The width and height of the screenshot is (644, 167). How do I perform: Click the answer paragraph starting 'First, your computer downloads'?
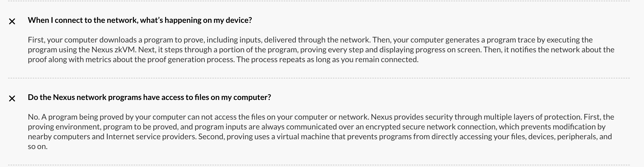click(x=321, y=50)
